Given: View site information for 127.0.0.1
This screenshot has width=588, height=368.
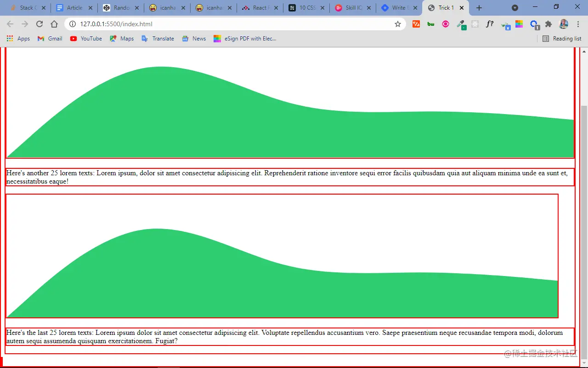Looking at the screenshot, I should coord(73,24).
